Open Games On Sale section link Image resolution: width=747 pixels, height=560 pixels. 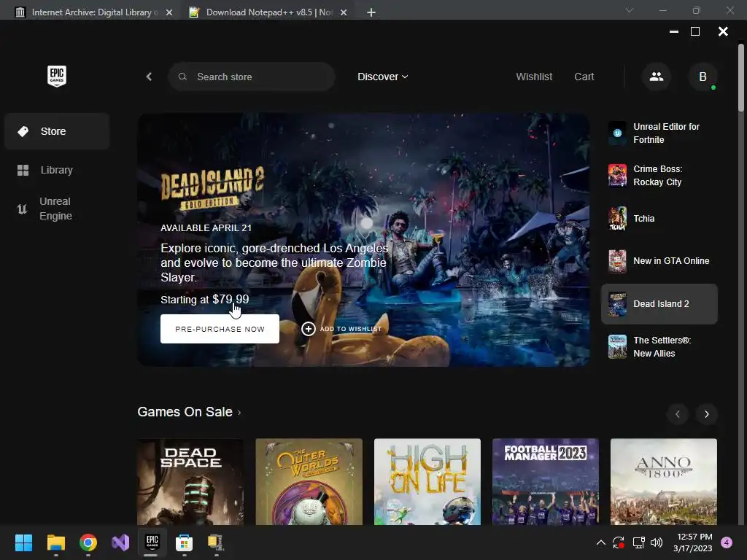[189, 412]
